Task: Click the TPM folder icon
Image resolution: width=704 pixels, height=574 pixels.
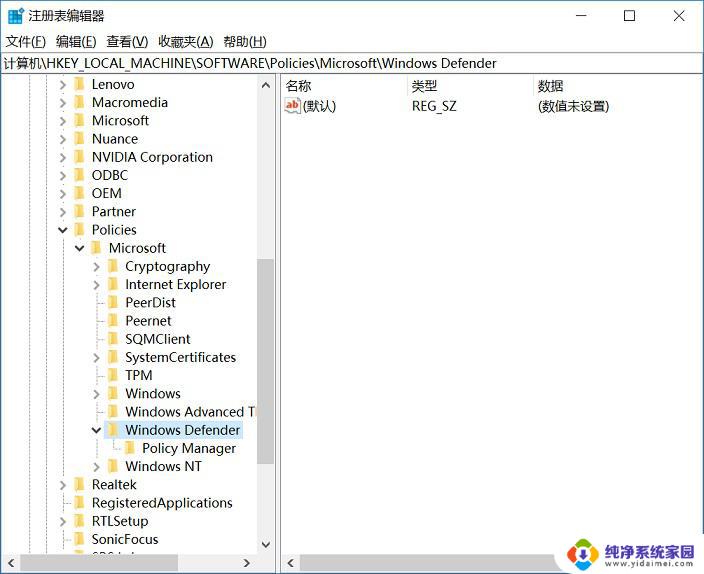Action: (113, 375)
